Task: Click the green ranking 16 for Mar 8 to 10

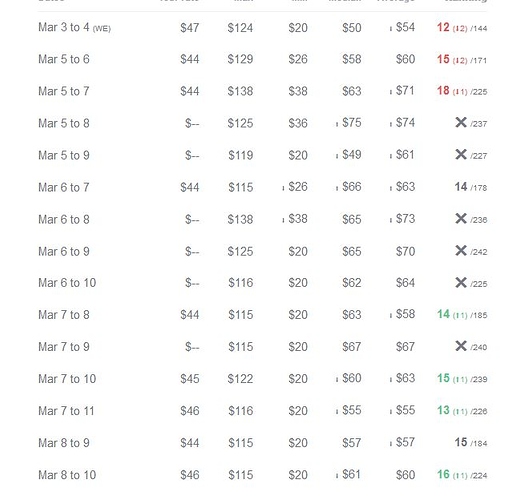Action: tap(443, 474)
